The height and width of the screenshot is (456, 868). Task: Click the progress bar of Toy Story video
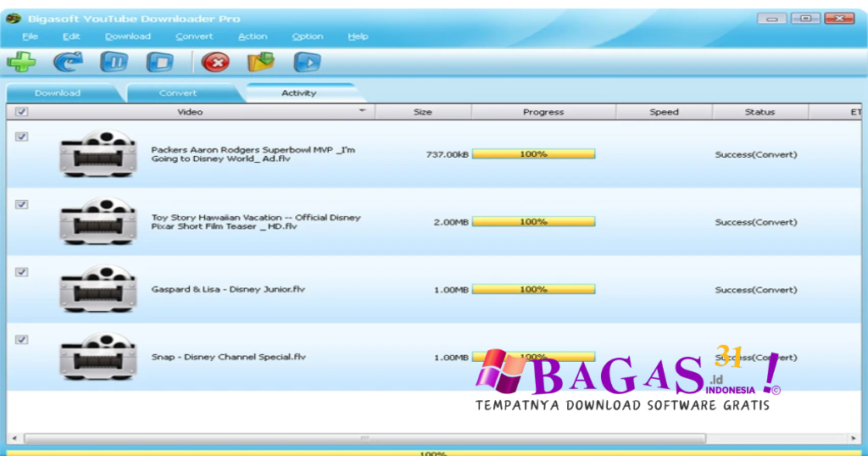(x=534, y=221)
